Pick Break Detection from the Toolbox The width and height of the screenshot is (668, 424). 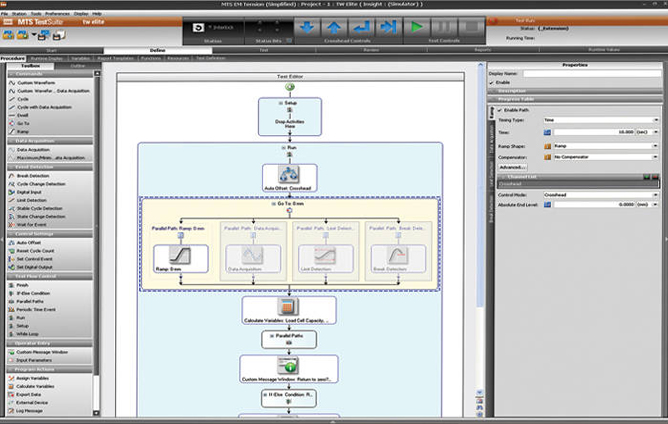coord(32,175)
